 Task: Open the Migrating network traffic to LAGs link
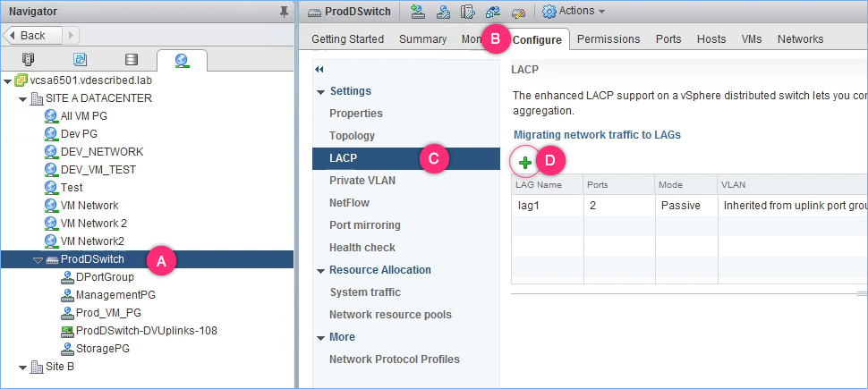[597, 134]
